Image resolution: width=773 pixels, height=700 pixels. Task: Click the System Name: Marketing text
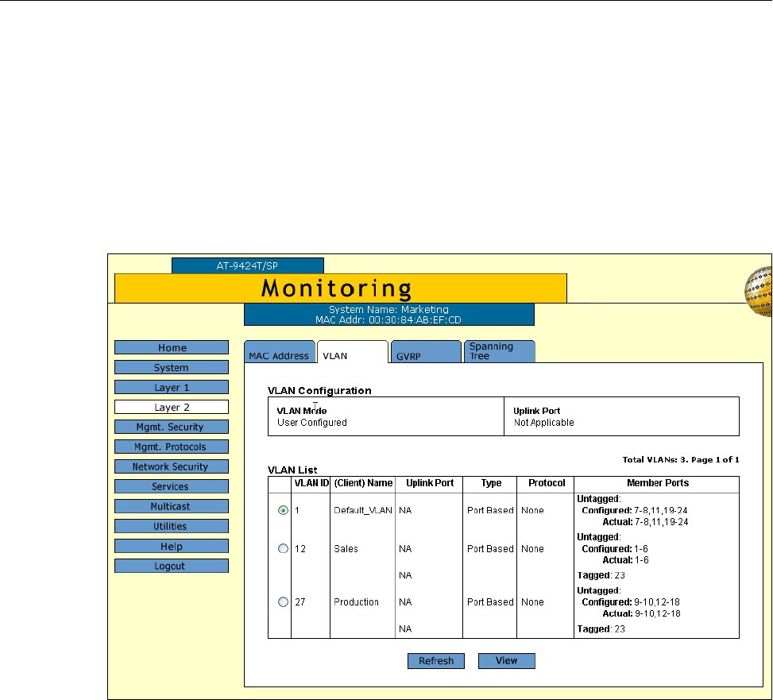coord(388,310)
